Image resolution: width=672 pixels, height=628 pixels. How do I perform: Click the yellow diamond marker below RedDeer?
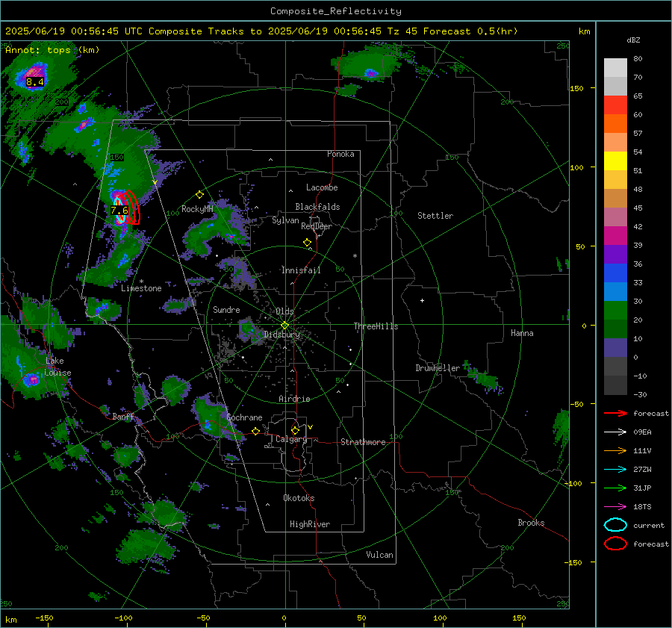(x=307, y=243)
